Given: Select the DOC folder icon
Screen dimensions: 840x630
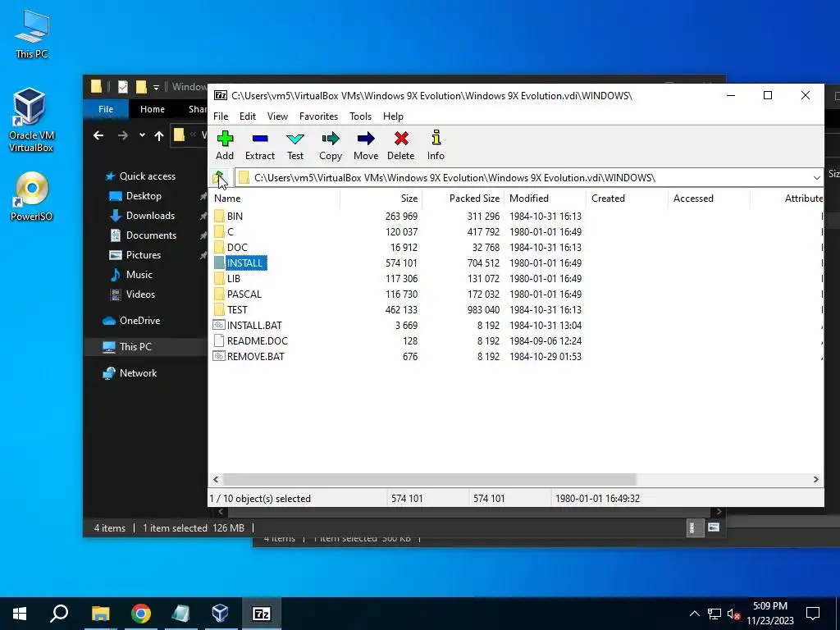Looking at the screenshot, I should (x=218, y=247).
